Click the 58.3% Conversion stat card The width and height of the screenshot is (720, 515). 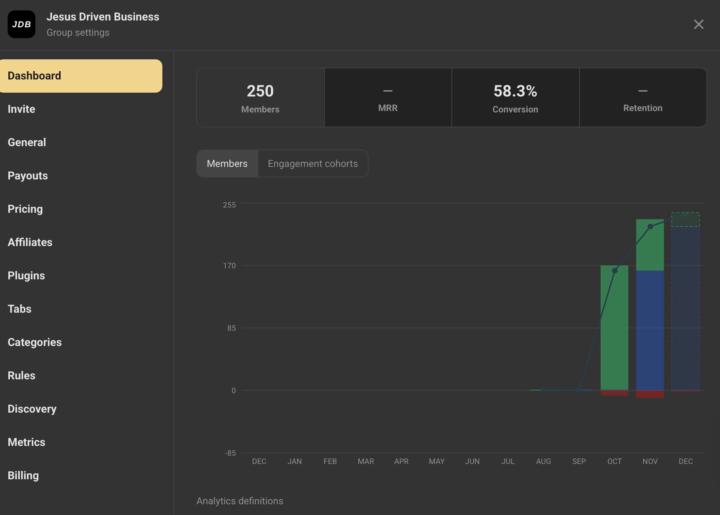coord(515,98)
